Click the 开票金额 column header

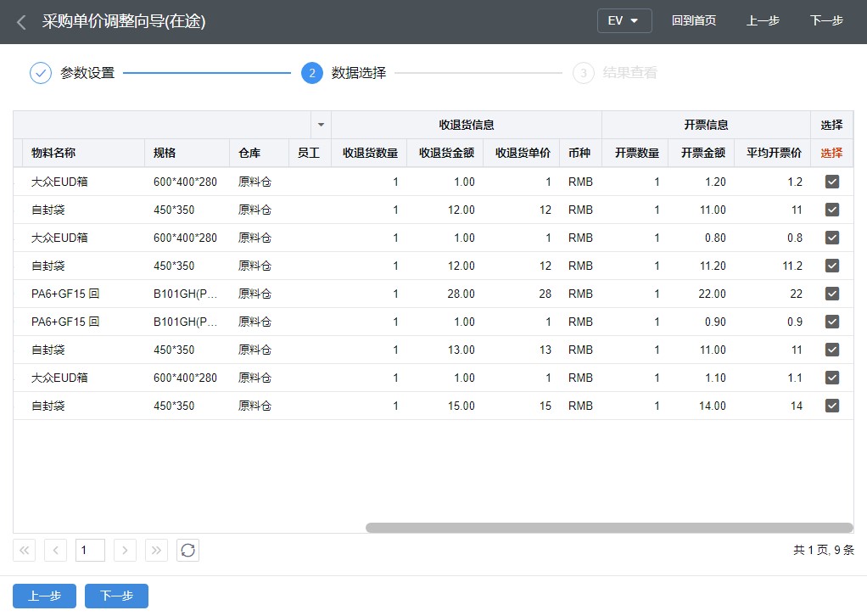702,154
